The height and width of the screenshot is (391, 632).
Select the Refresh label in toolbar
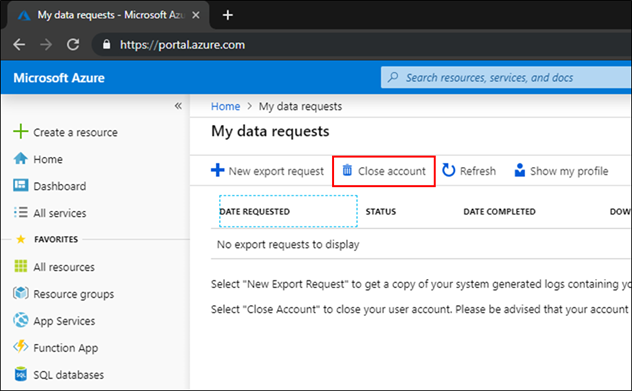tap(478, 171)
